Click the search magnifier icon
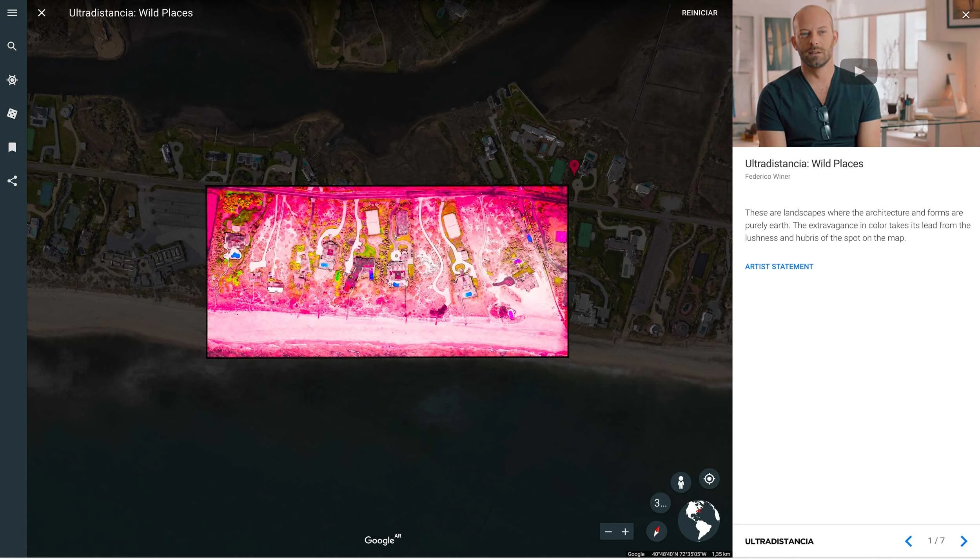 [12, 46]
